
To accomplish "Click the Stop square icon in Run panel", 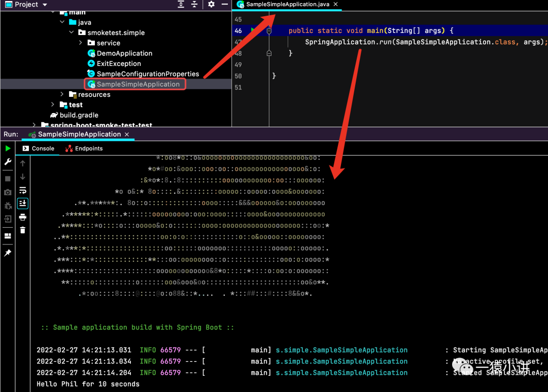I will coord(8,179).
